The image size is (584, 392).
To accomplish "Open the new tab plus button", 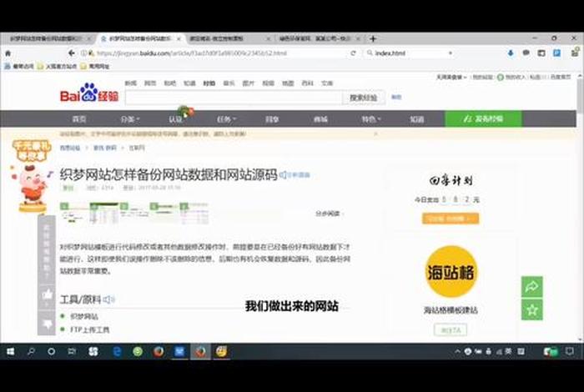I will coord(373,38).
